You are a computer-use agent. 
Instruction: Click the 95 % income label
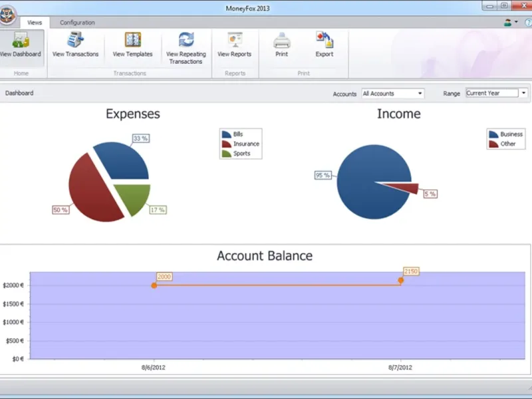(x=323, y=175)
